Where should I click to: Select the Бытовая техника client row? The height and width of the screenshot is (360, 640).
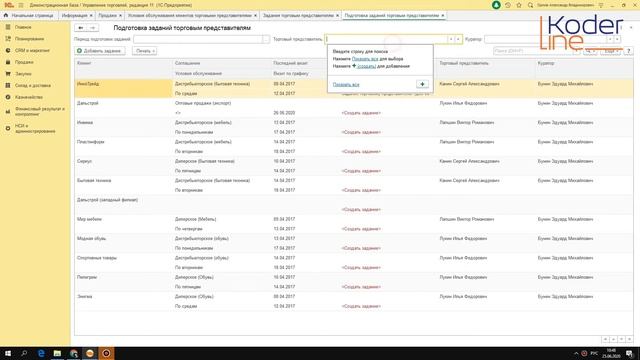[354, 185]
